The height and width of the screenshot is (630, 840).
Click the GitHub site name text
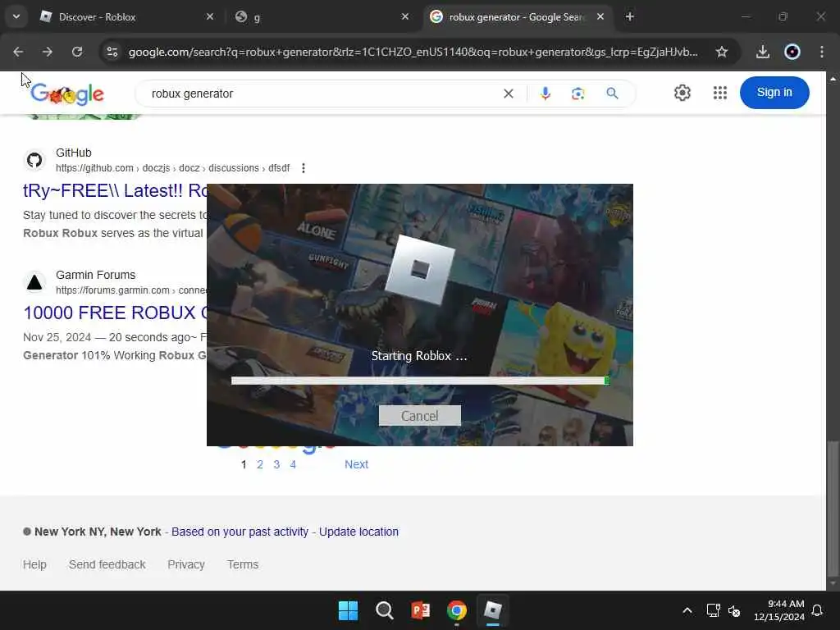click(x=74, y=153)
